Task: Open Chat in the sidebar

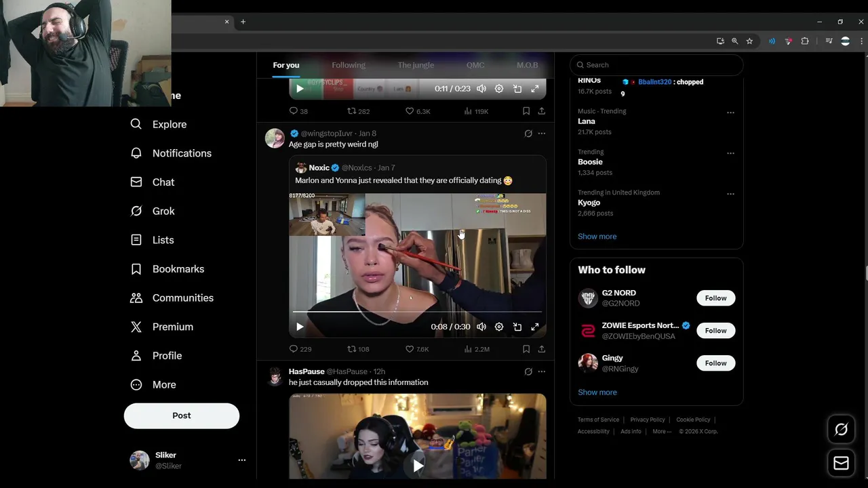Action: pos(153,182)
